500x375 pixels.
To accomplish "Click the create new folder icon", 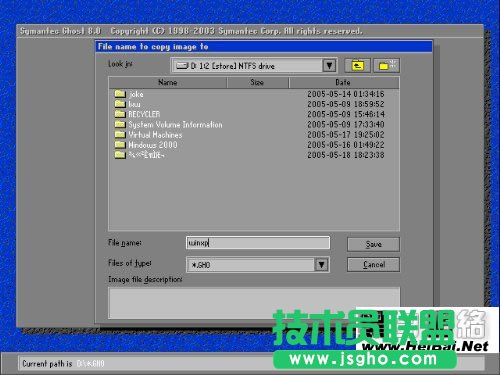I will coord(386,65).
